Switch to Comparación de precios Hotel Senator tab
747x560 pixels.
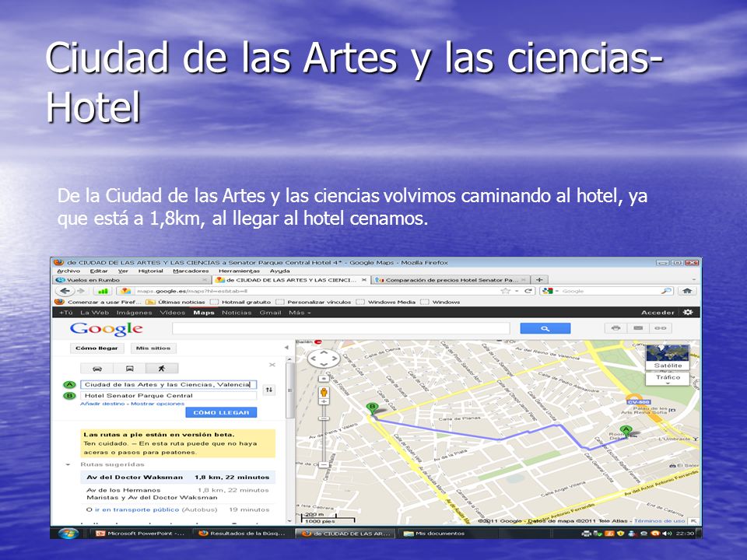[x=451, y=280]
